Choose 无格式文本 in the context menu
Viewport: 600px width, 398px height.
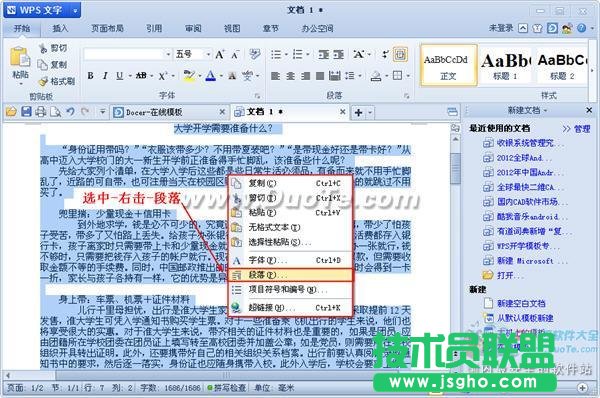290,227
